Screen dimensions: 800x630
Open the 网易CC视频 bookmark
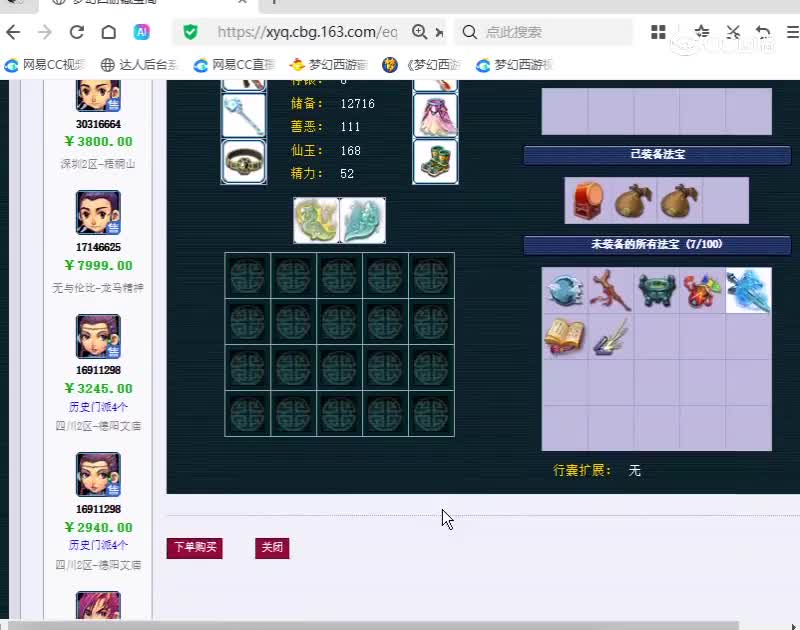point(45,65)
